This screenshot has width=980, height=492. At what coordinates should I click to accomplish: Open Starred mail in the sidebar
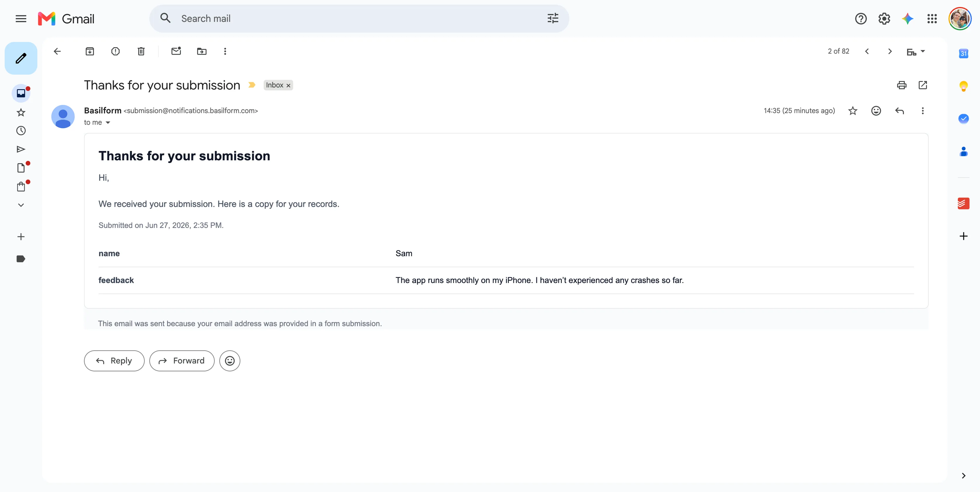(21, 113)
